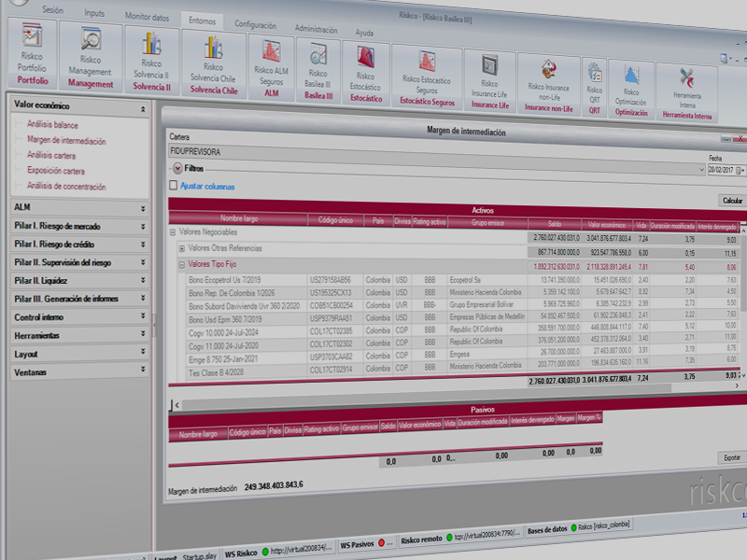Viewport: 747px width, 560px height.
Task: Expand Pilar II. Liquidez section
Action: pyautogui.click(x=143, y=281)
